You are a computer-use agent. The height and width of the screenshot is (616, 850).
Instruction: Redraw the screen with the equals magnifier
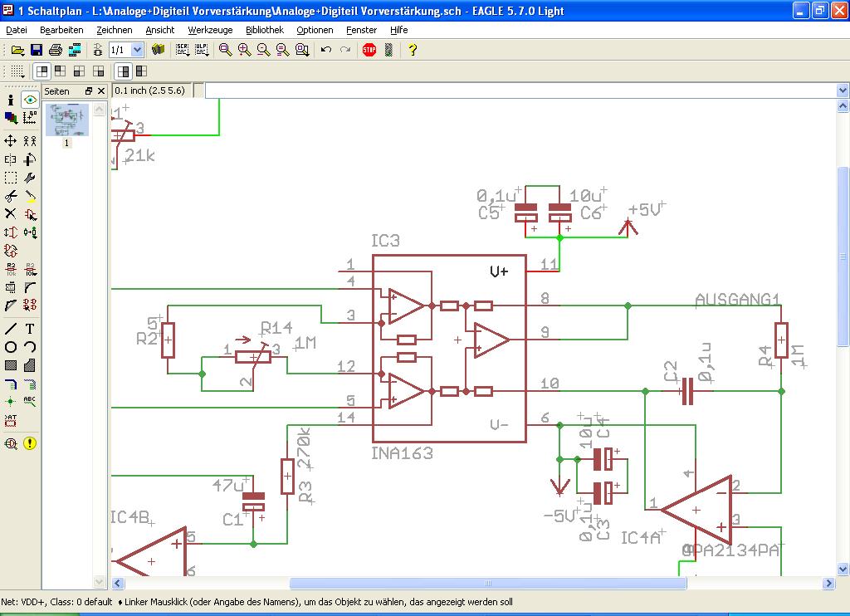[x=282, y=50]
